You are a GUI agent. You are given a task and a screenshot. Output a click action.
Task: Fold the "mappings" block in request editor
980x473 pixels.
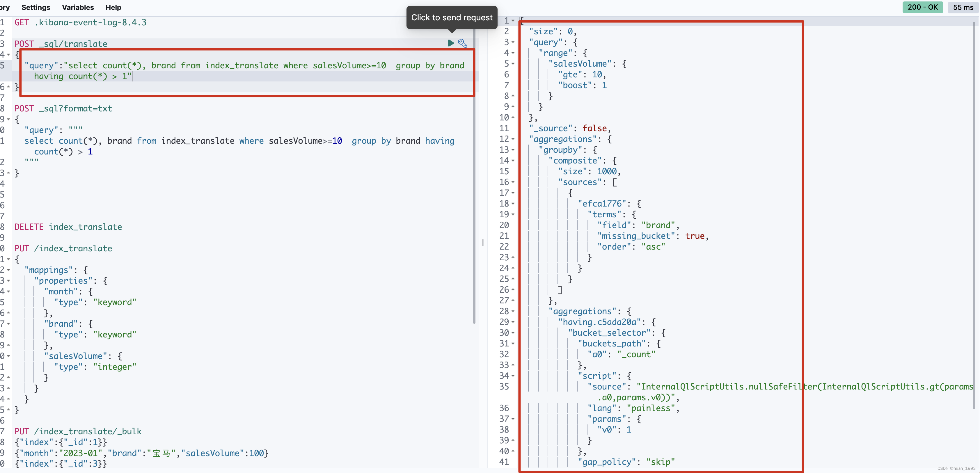tap(8, 270)
